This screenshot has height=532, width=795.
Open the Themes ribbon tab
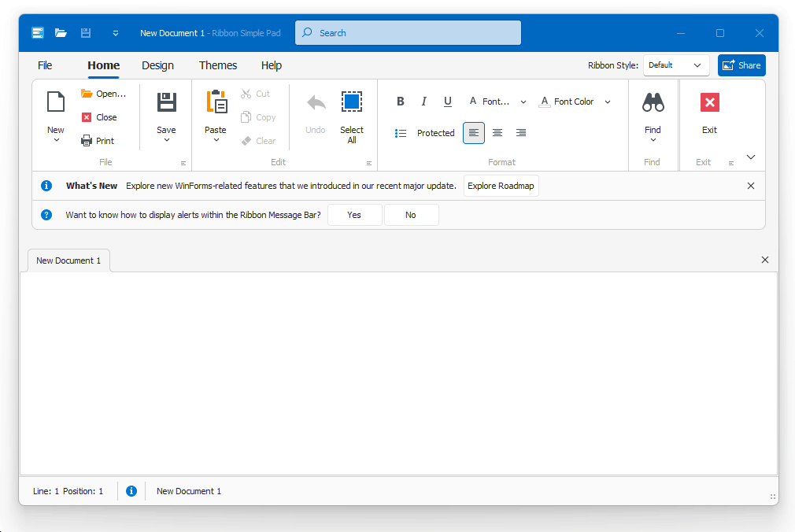coord(218,65)
